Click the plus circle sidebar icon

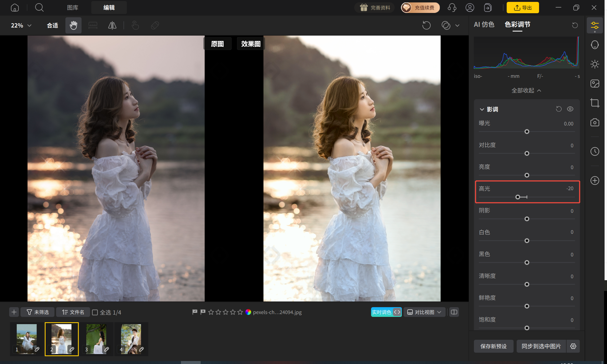[x=595, y=181]
